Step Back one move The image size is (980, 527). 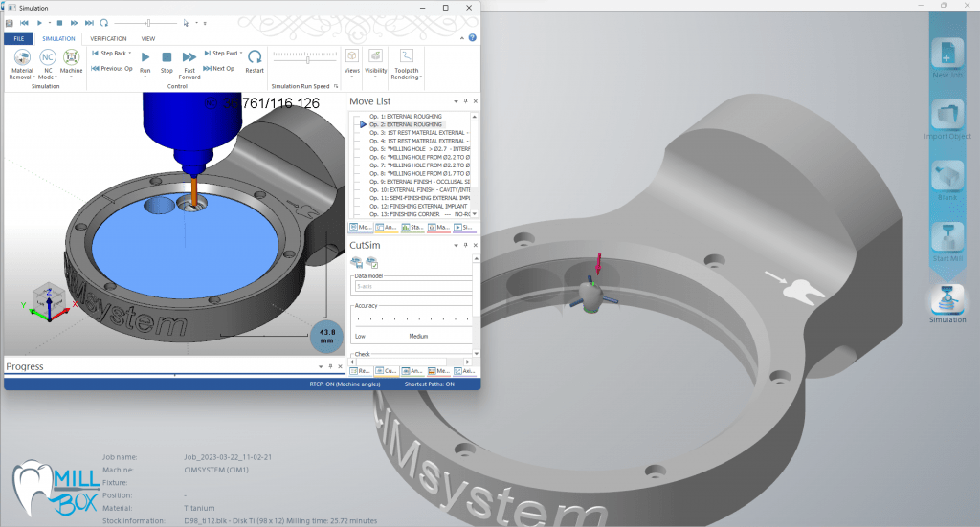click(109, 53)
